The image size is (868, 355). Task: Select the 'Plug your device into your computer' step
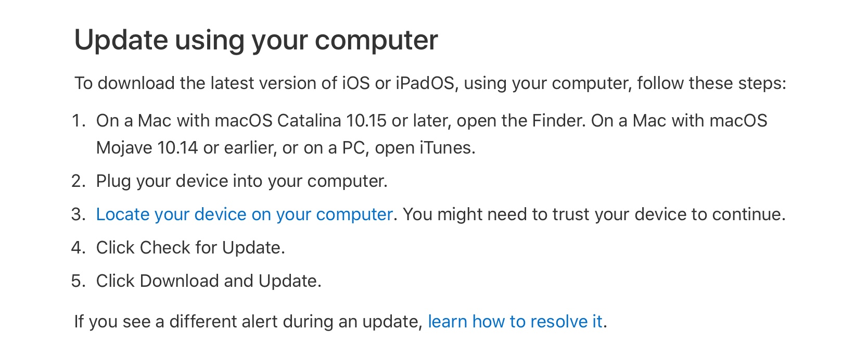click(x=242, y=181)
